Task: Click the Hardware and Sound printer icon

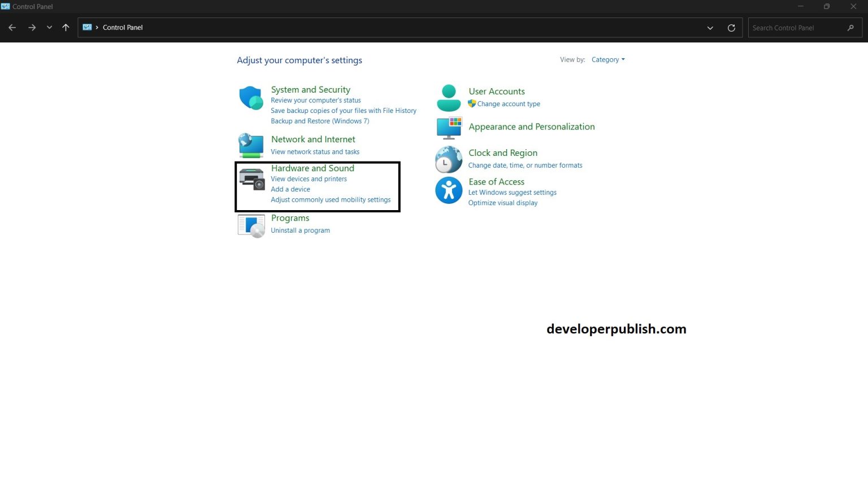Action: coord(251,179)
